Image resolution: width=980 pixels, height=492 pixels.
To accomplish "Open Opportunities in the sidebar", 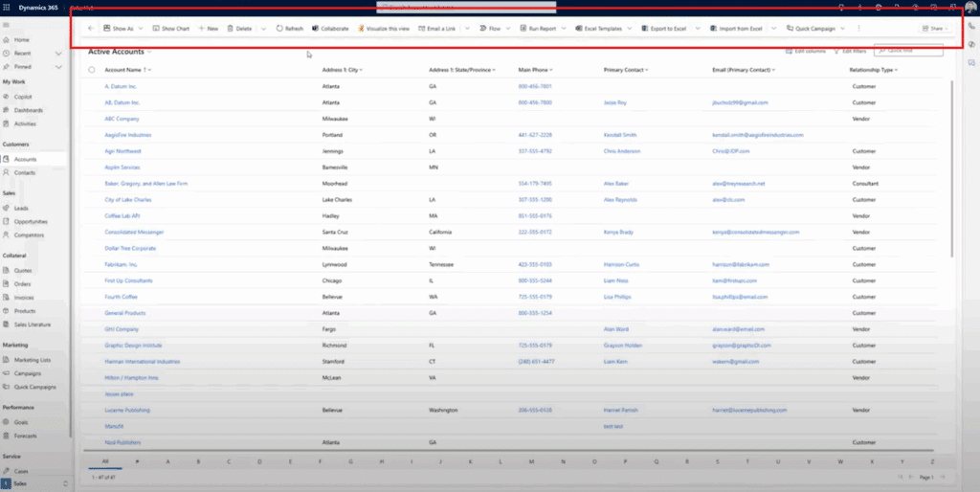I will (33, 222).
